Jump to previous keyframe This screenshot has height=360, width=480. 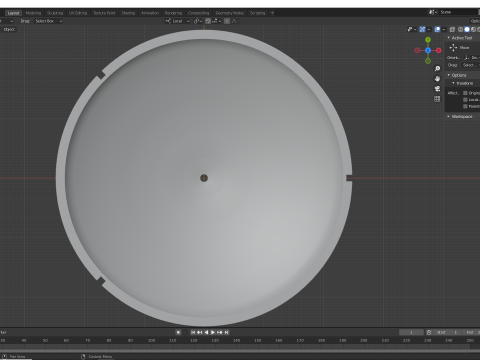coord(200,332)
